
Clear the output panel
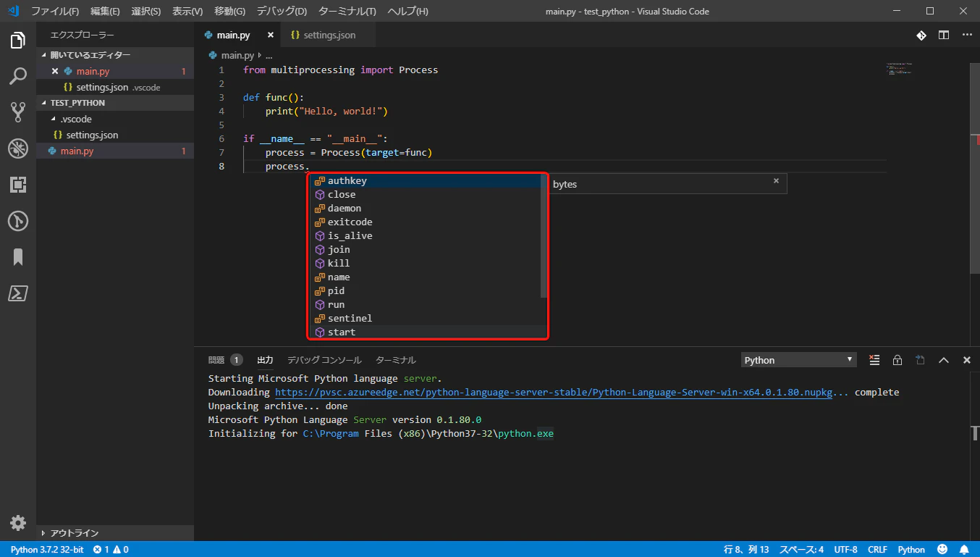tap(874, 360)
